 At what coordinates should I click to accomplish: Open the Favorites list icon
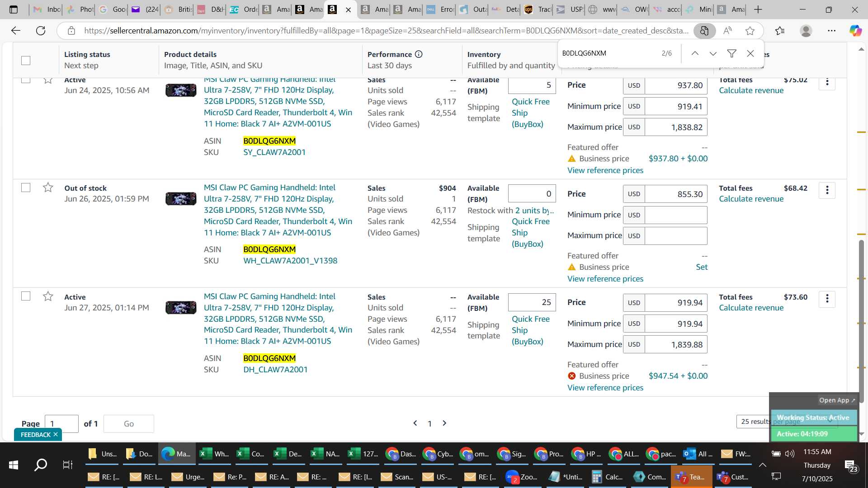tap(780, 31)
